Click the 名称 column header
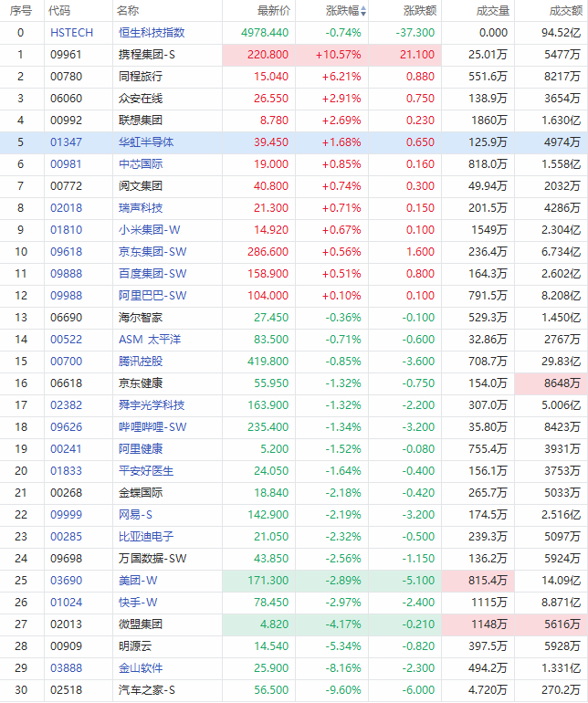Image resolution: width=588 pixels, height=703 pixels. [x=128, y=11]
